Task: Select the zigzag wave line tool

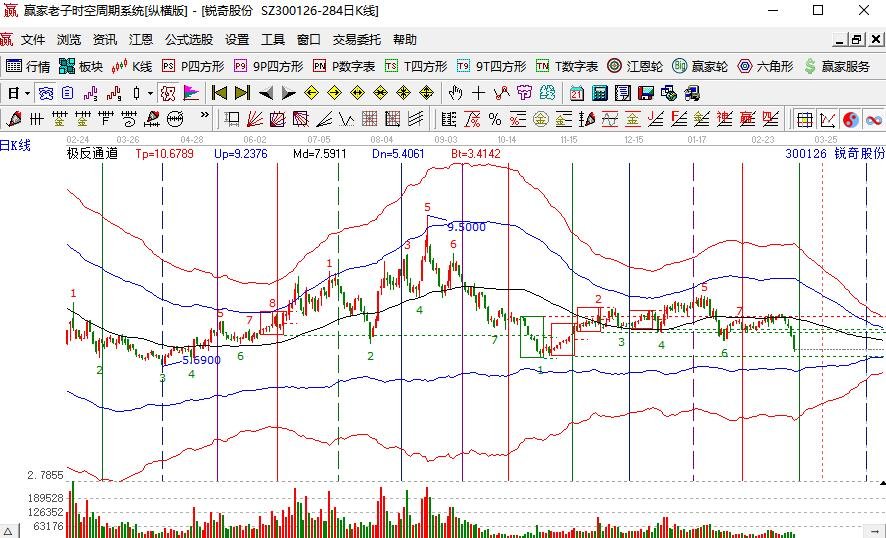Action: 346,119
